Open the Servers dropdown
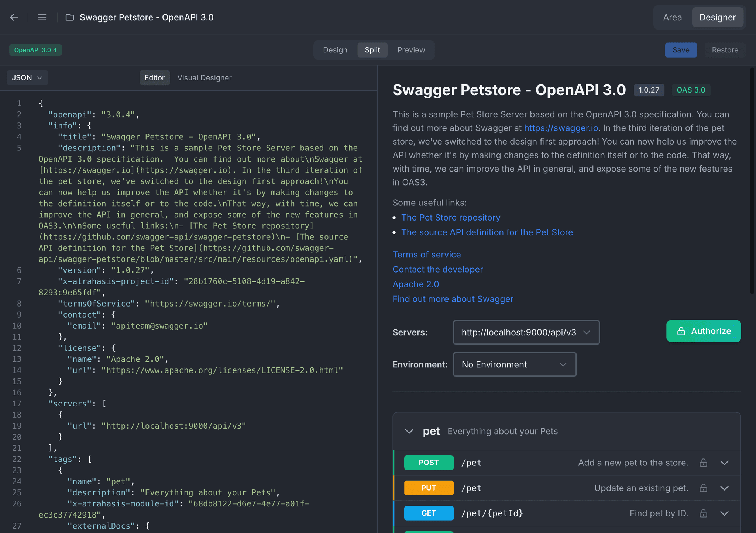 tap(526, 332)
